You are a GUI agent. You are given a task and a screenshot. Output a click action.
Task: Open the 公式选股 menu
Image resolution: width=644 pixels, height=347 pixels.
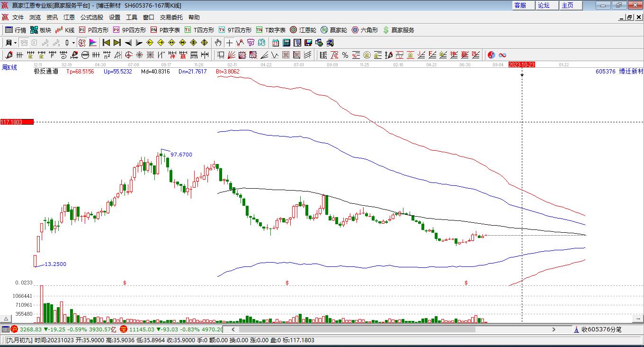point(91,17)
